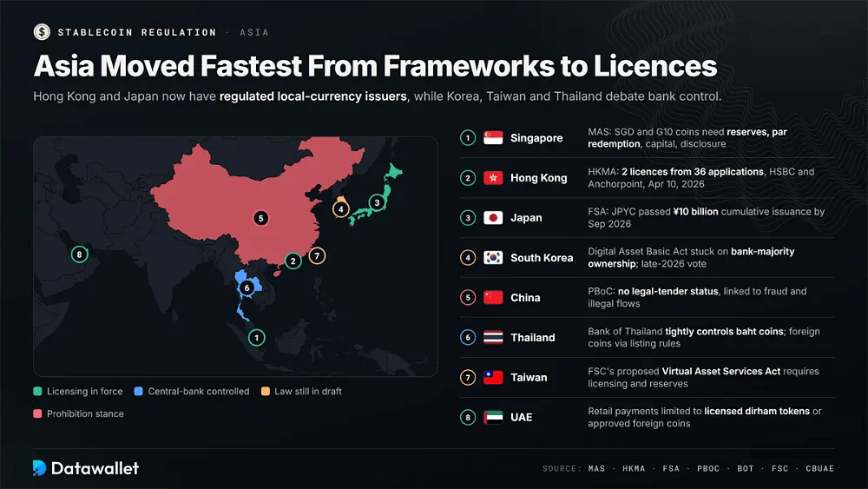Click the South Korea flag icon
This screenshot has height=489, width=868.
(493, 257)
